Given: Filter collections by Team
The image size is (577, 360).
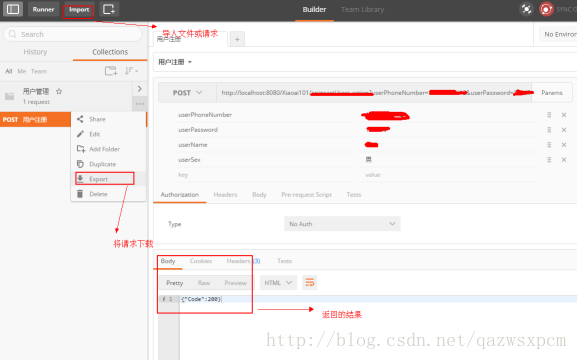Looking at the screenshot, I should [39, 71].
